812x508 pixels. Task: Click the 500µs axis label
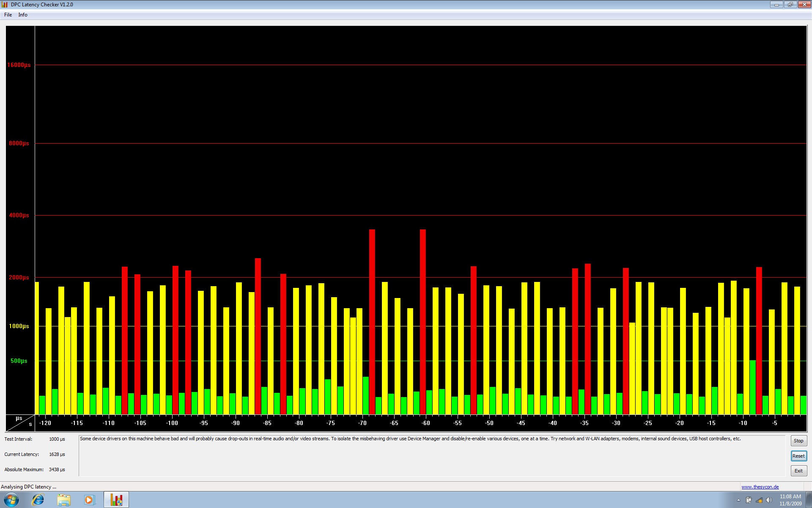pyautogui.click(x=19, y=361)
